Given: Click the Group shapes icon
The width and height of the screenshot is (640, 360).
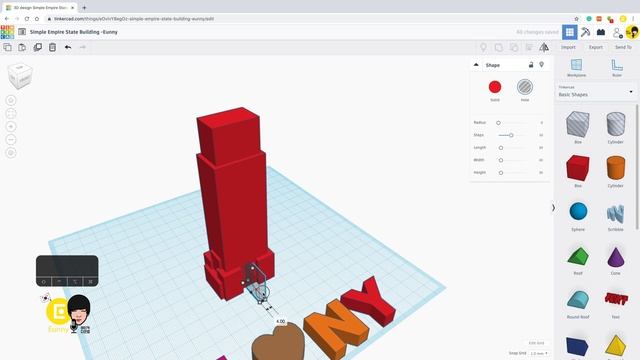Looking at the screenshot, I should (499, 47).
